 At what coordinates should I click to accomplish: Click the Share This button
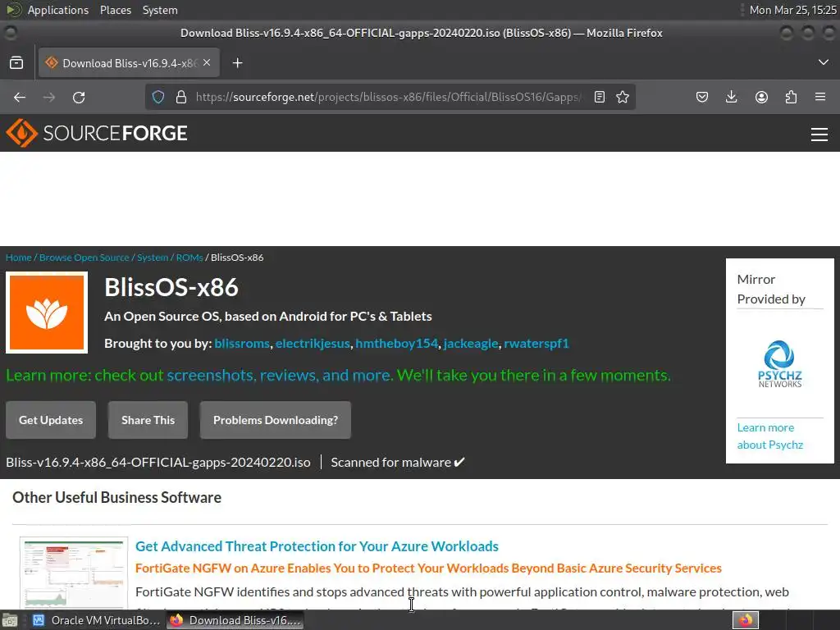click(x=148, y=420)
